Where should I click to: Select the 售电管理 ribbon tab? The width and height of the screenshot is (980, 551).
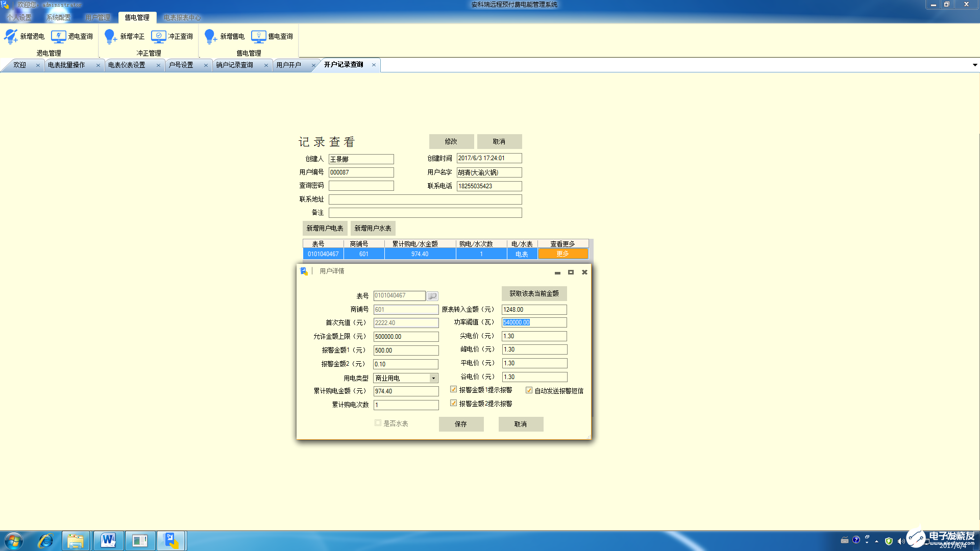coord(137,17)
